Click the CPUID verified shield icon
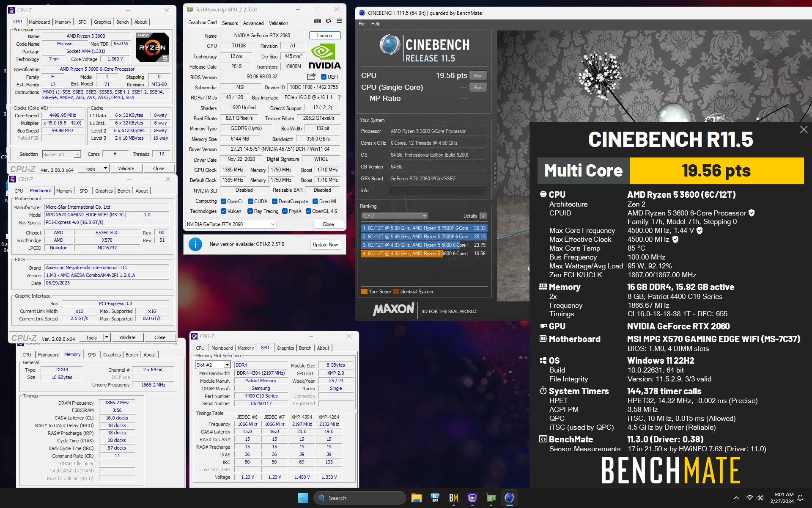Viewport: 812px width, 508px height. coord(752,213)
